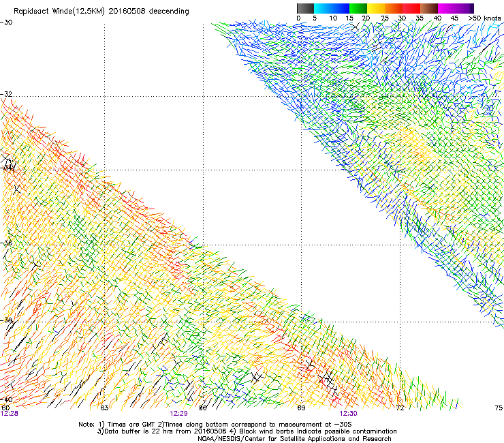Screen dimensions: 504x443
Task: Click the note line starting "Note: 1) Times are GMT"
Action: (x=215, y=425)
